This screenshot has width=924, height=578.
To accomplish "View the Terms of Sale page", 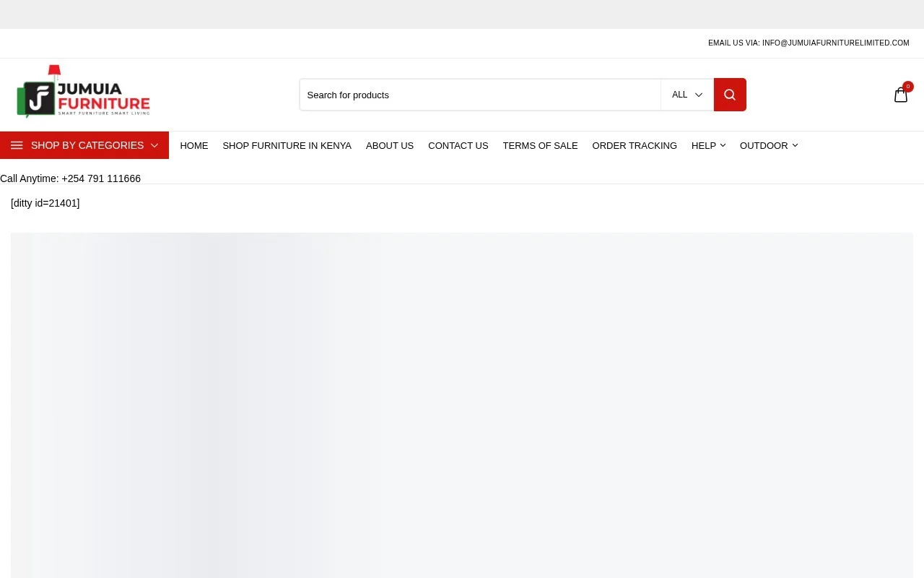I will point(540,145).
